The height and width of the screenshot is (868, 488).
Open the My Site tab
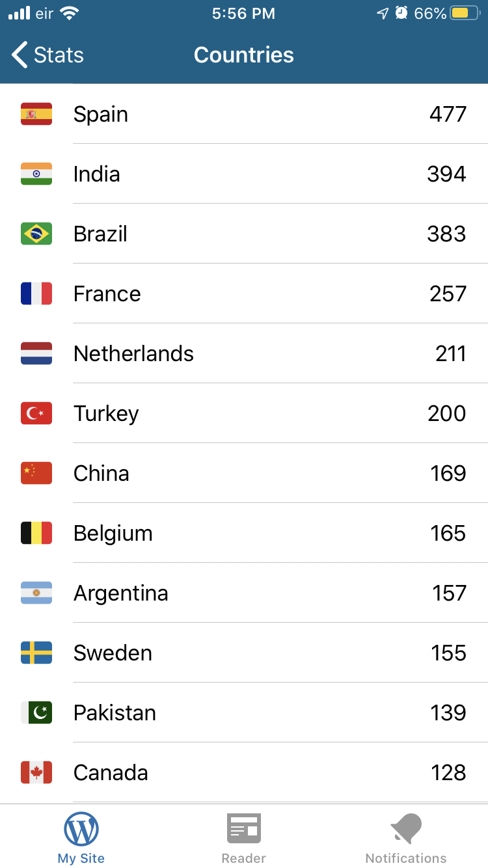[x=81, y=838]
